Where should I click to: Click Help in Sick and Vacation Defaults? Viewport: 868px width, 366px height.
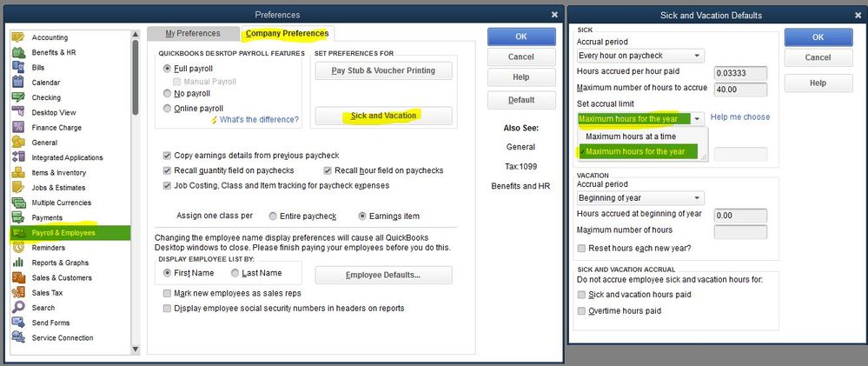[x=818, y=83]
